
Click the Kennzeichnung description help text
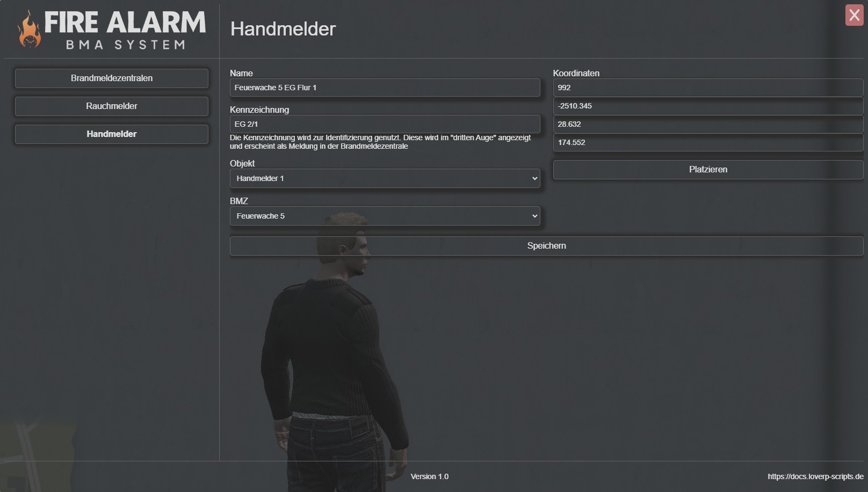[380, 142]
